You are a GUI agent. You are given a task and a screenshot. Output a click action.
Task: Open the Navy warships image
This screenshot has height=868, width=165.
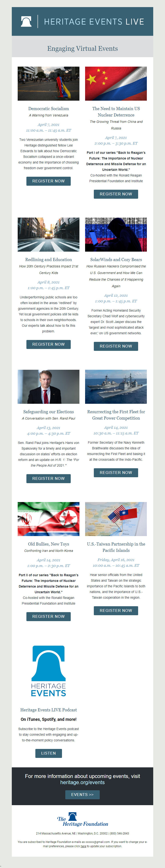coord(116,387)
